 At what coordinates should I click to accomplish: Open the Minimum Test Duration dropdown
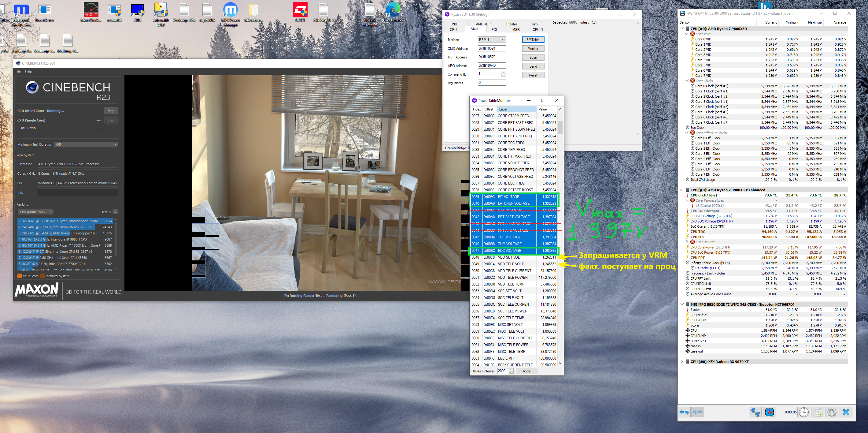[x=86, y=144]
